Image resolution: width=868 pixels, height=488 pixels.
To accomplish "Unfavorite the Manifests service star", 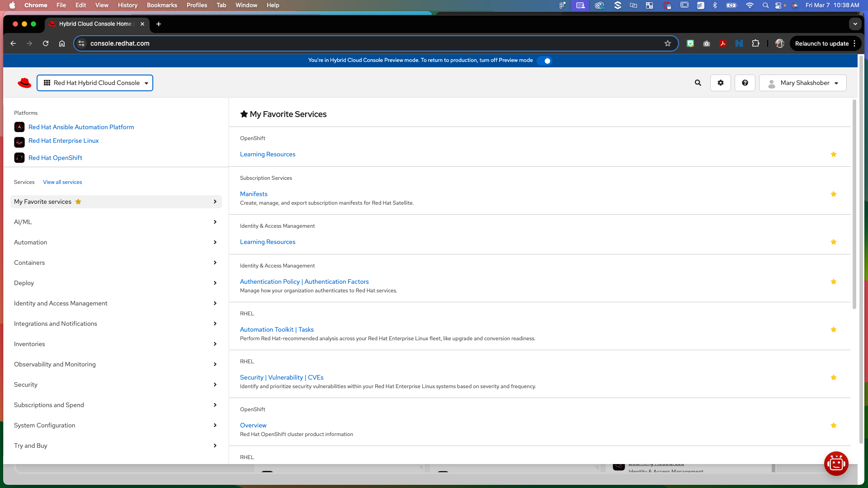I will [834, 194].
